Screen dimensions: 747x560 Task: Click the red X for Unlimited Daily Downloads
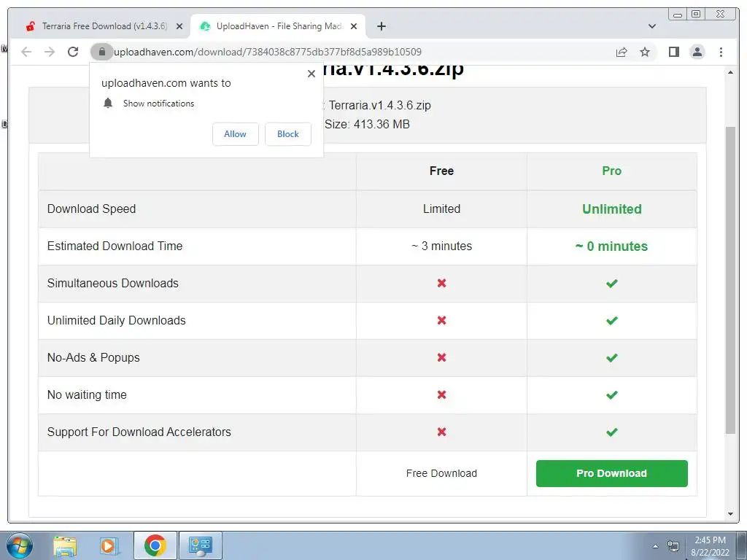[x=441, y=320]
